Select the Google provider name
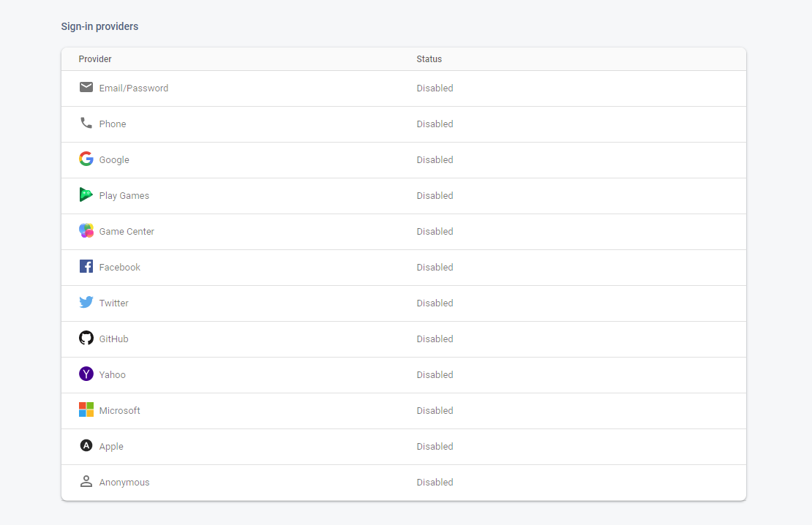 tap(114, 160)
